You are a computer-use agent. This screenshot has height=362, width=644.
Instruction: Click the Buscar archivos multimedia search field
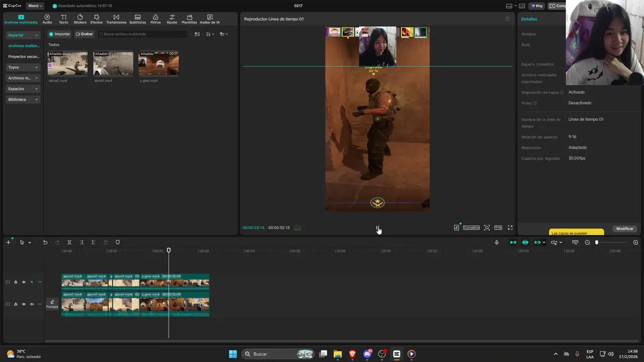click(x=142, y=34)
